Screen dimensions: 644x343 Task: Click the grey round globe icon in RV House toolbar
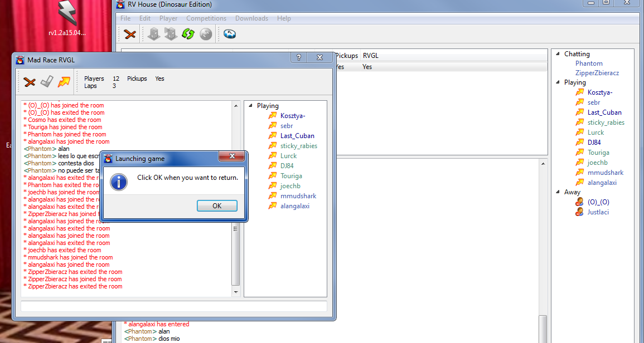click(x=206, y=34)
